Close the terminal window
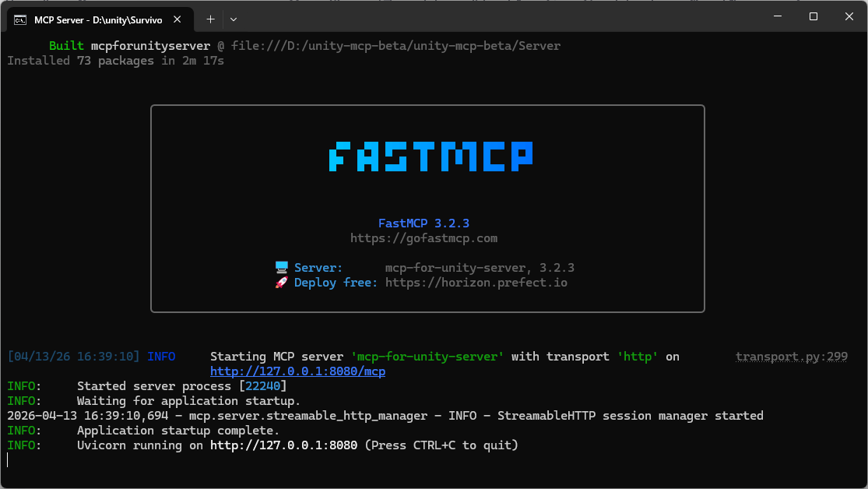 [849, 16]
